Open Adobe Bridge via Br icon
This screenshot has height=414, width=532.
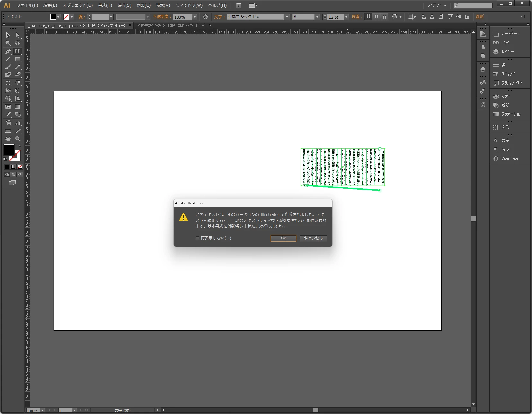click(239, 5)
